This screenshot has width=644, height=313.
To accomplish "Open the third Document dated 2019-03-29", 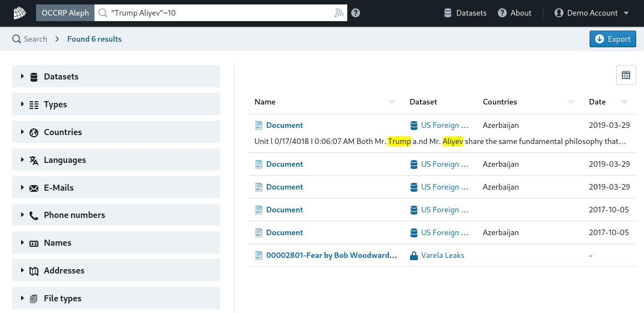I will 284,187.
